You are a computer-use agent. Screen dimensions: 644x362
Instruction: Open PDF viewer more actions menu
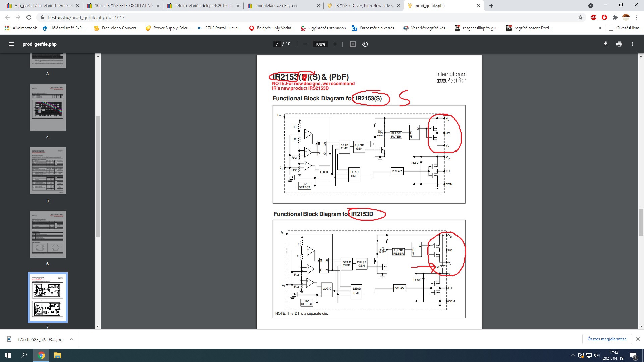[x=632, y=44]
